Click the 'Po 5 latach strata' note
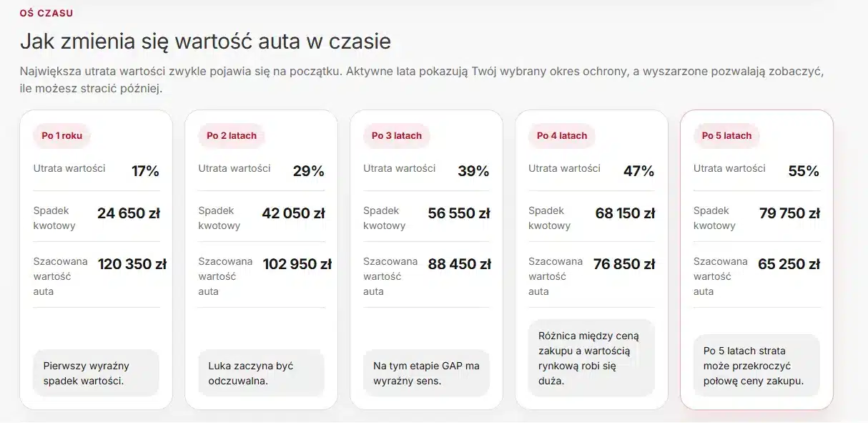Screen dimensions: 868x423 (756, 366)
